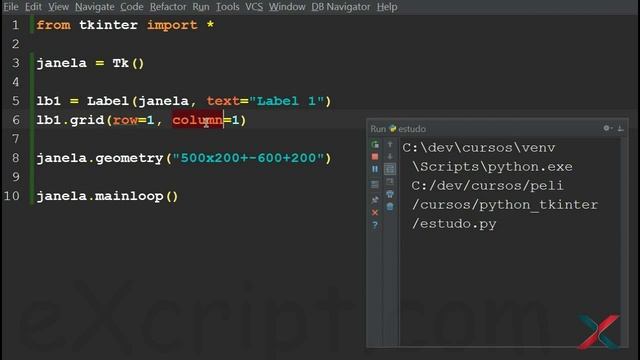Click the word 'tkinter' in the import line
The width and height of the screenshot is (640, 360).
click(x=108, y=25)
